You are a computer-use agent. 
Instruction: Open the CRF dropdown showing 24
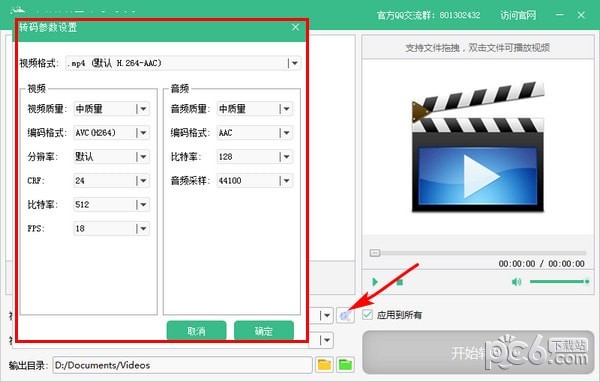click(111, 181)
